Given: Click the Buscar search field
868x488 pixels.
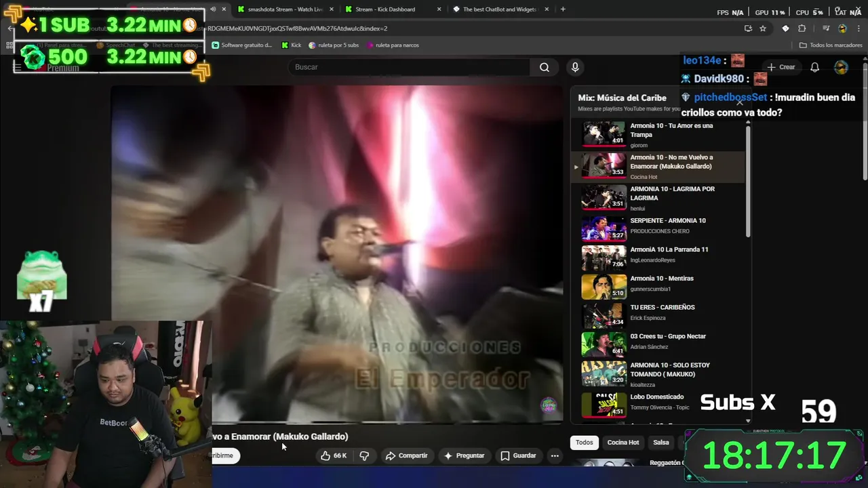Looking at the screenshot, I should [408, 67].
